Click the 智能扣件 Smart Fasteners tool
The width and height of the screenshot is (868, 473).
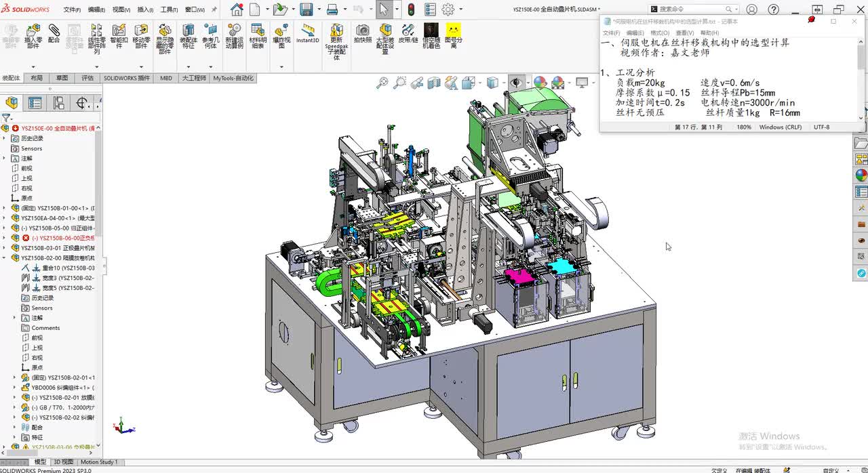[x=119, y=37]
